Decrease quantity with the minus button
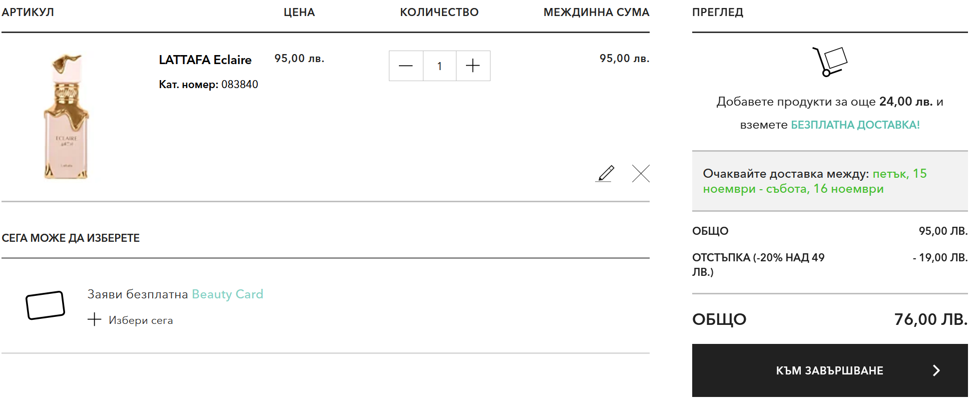This screenshot has width=980, height=412. pyautogui.click(x=406, y=66)
